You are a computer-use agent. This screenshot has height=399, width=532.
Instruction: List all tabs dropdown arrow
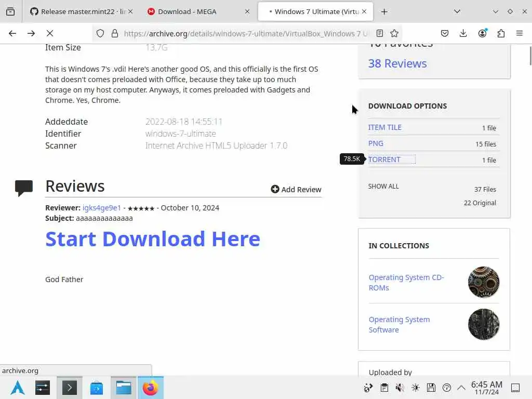coord(457,11)
